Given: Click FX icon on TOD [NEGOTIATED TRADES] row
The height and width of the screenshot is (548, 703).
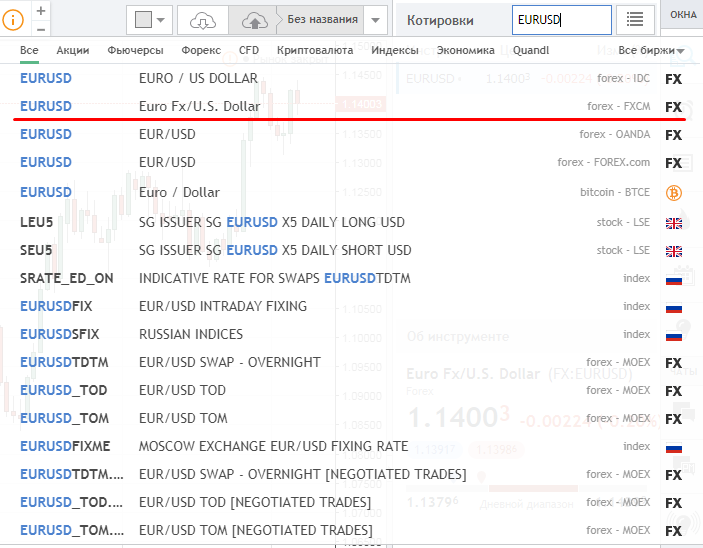Looking at the screenshot, I should (673, 504).
